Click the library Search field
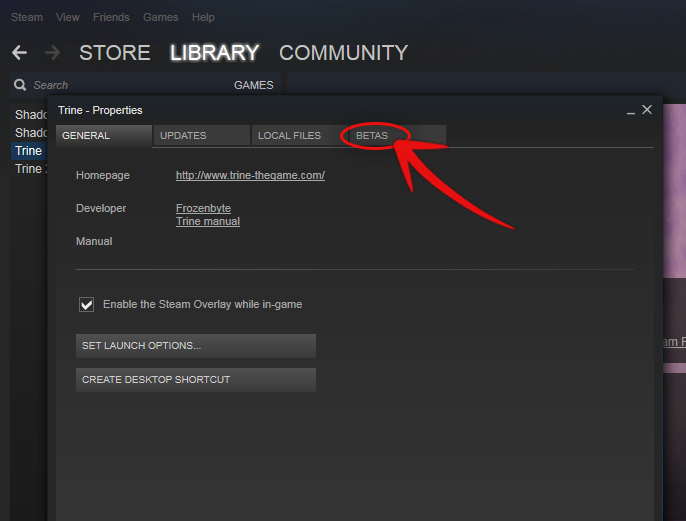This screenshot has height=521, width=686. click(122, 85)
